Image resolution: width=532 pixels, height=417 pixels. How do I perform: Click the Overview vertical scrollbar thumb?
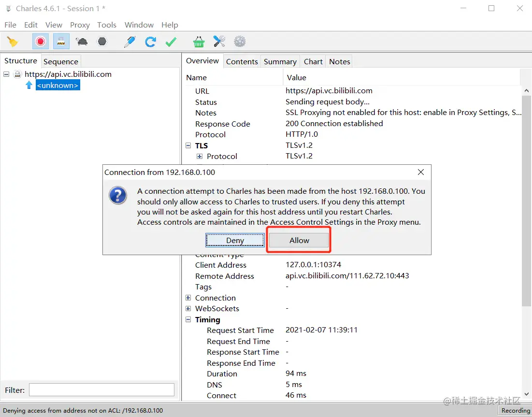(x=527, y=200)
